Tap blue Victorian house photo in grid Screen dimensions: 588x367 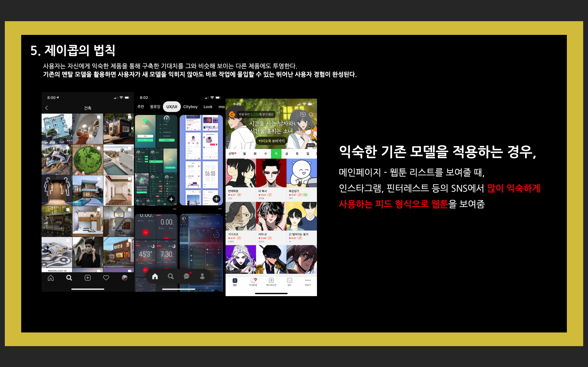click(57, 129)
